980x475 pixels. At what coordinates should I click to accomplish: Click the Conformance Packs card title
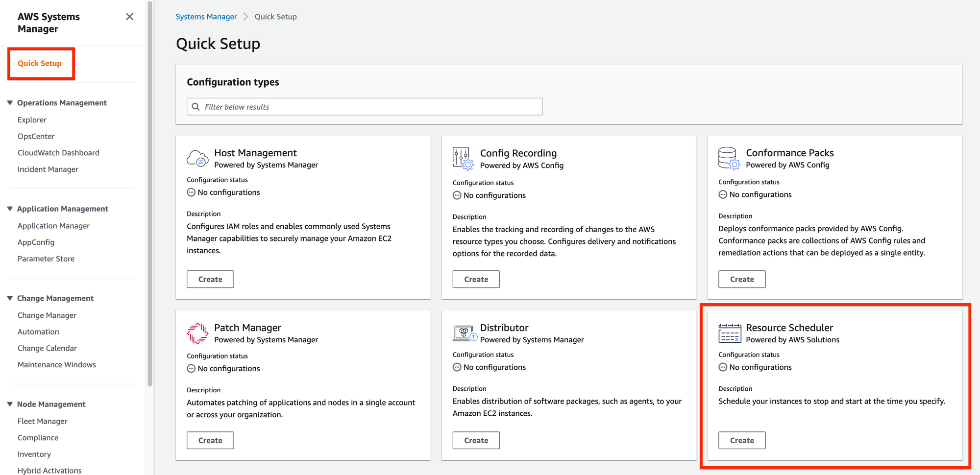[x=790, y=153]
